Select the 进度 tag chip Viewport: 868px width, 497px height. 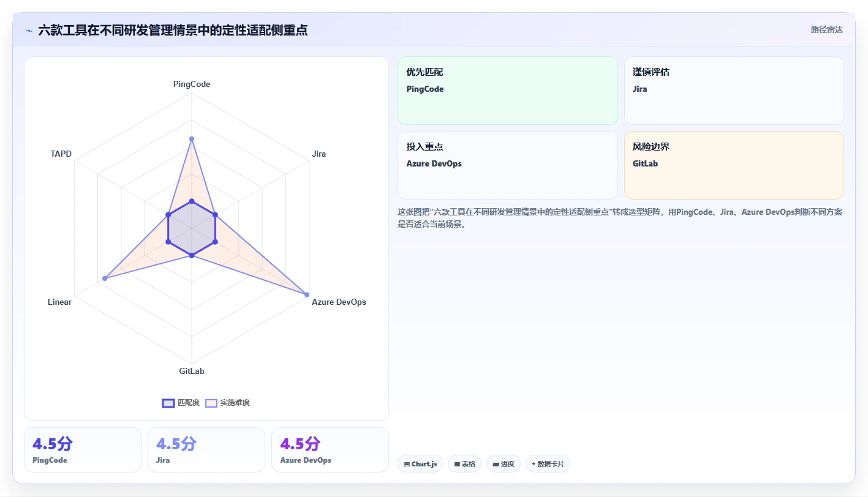point(504,464)
